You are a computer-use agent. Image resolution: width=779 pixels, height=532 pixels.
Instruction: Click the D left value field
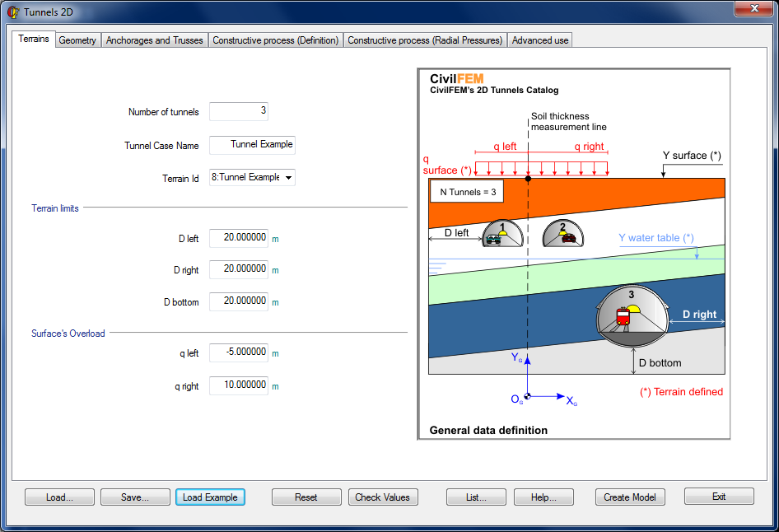click(238, 238)
